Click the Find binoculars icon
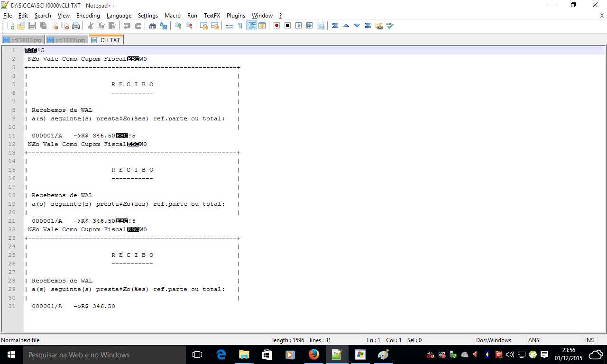Viewport: 607px width, 364px height. 152,26
